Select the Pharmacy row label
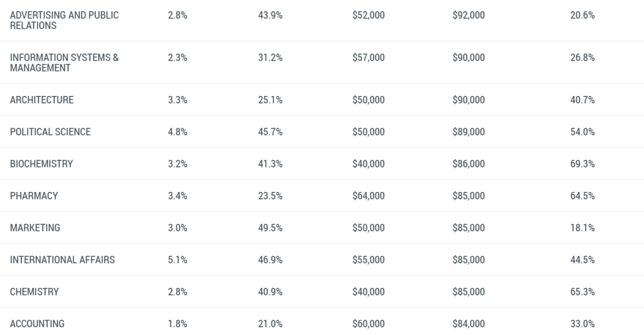The width and height of the screenshot is (644, 335). (x=34, y=196)
